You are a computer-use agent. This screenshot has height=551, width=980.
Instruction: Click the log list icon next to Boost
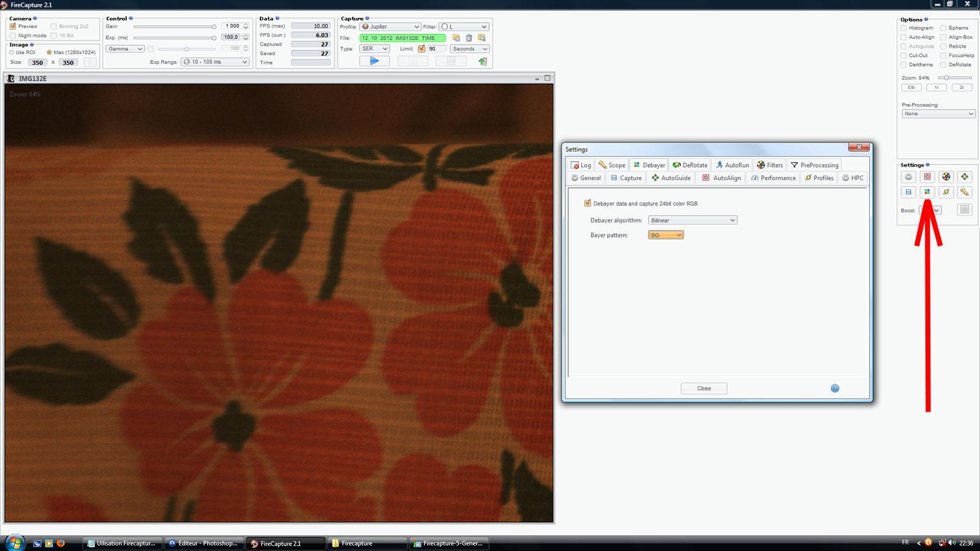[965, 210]
